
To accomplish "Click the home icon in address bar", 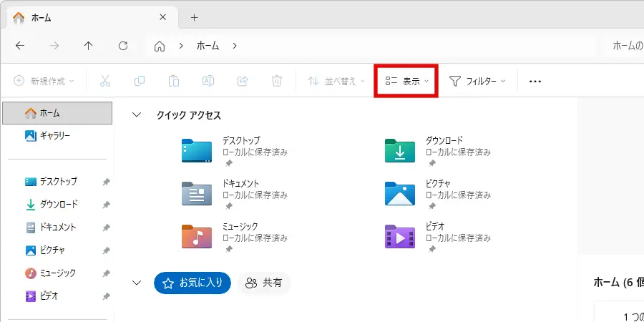I will click(160, 47).
